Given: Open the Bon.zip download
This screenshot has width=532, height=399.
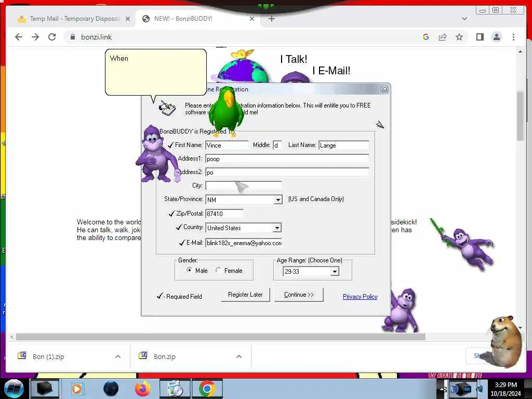Looking at the screenshot, I should (165, 356).
